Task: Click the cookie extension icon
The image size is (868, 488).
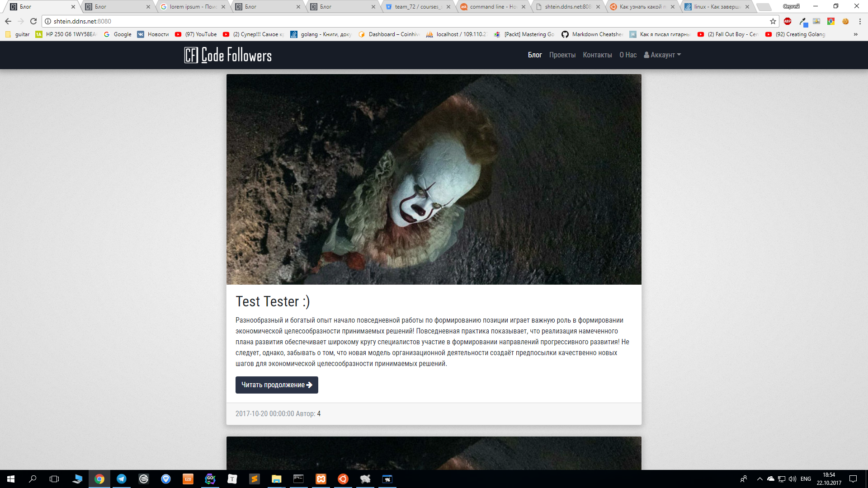Action: click(845, 21)
